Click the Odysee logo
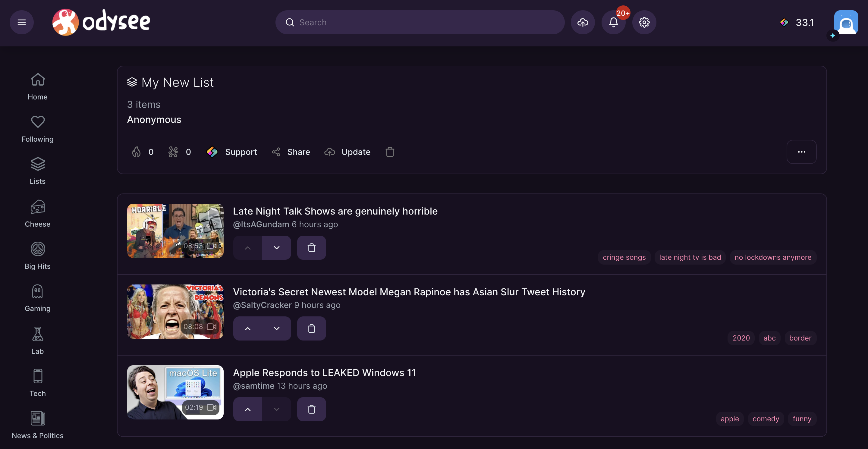This screenshot has width=868, height=449. tap(101, 22)
